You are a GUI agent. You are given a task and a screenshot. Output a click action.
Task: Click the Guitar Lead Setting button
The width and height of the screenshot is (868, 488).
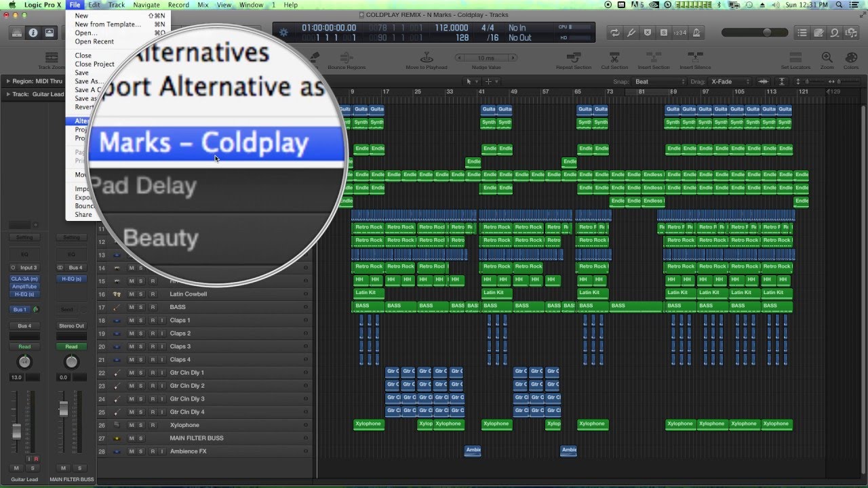coord(24,237)
